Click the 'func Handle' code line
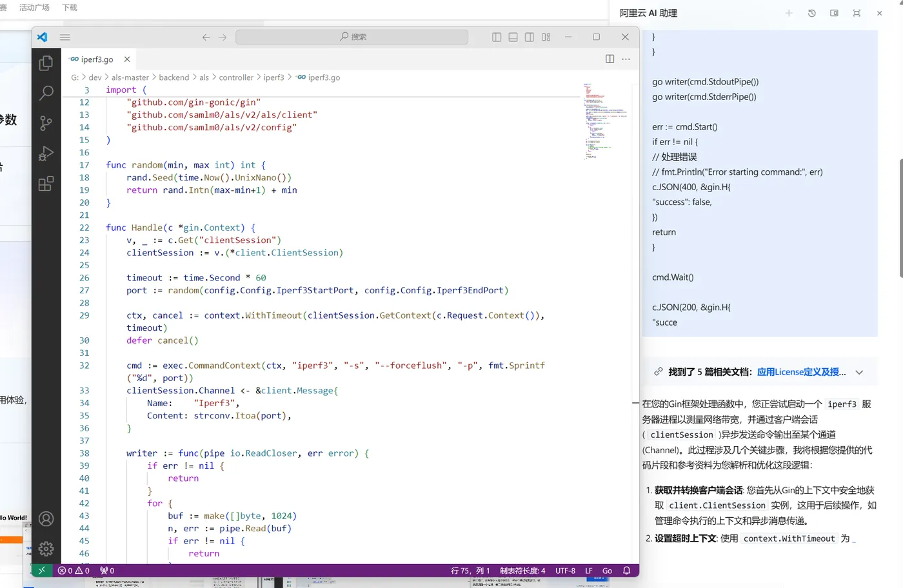Viewport: 903px width, 588px height. tap(181, 228)
